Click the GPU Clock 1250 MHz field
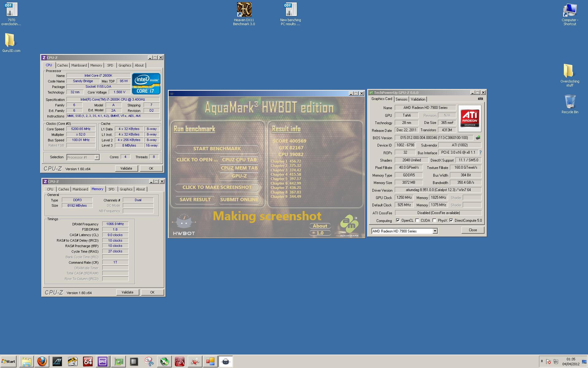Screen dimensions: 588x368 tap(405, 197)
